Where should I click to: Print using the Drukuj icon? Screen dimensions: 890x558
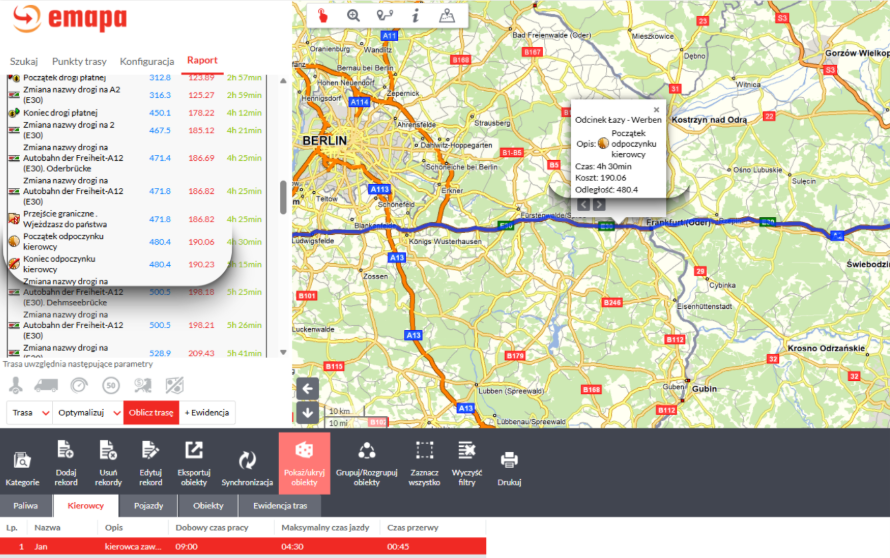pyautogui.click(x=509, y=465)
